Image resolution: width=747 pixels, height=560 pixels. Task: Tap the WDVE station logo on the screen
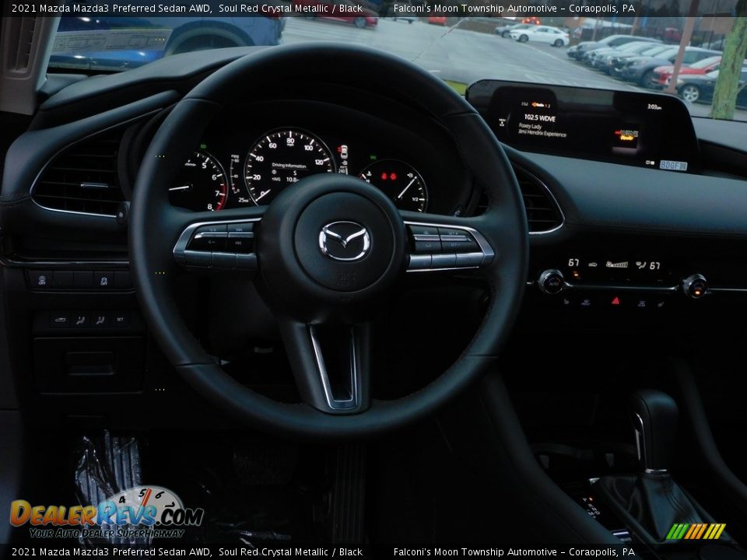point(626,135)
